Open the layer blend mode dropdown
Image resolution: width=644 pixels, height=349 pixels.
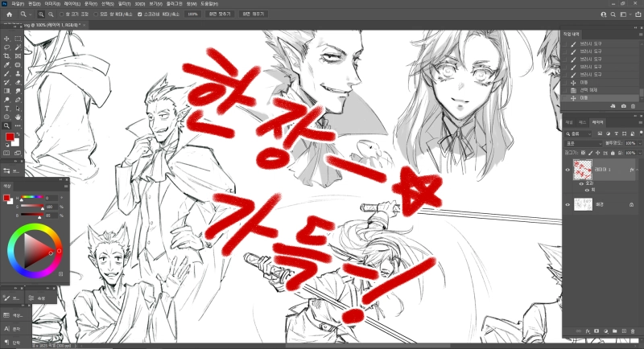coord(586,142)
